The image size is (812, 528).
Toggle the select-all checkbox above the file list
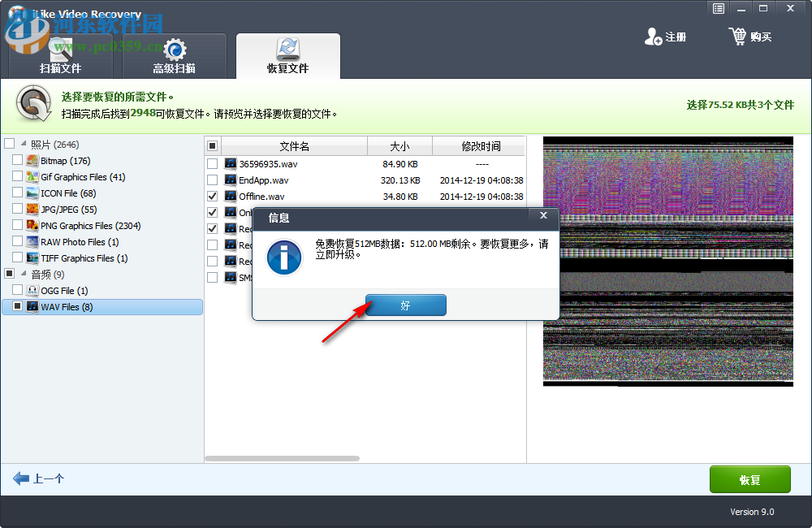click(x=214, y=145)
